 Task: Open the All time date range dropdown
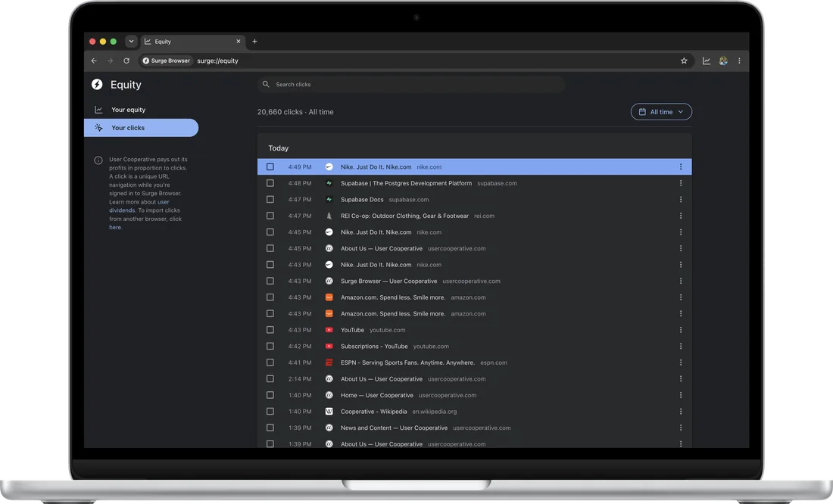[661, 112]
